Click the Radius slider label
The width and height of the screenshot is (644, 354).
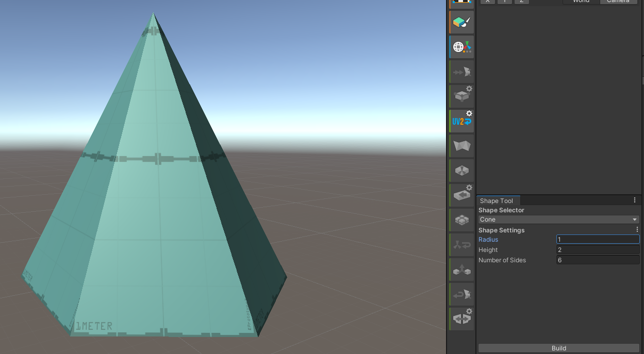coord(488,239)
